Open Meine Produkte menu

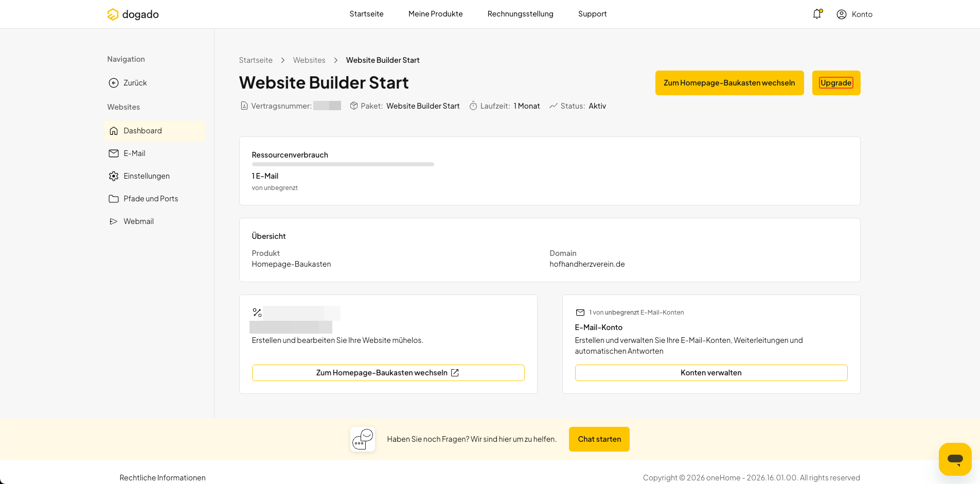(x=436, y=14)
